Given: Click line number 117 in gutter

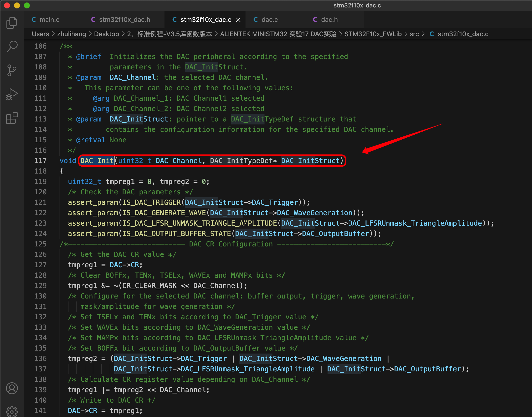Looking at the screenshot, I should coord(40,161).
